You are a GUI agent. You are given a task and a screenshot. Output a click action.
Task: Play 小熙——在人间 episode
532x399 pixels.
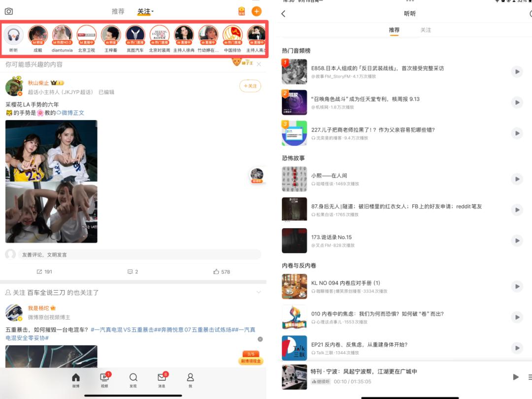pos(517,179)
